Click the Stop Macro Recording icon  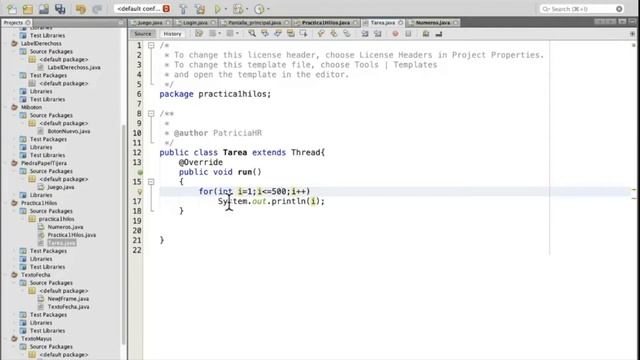(408, 34)
